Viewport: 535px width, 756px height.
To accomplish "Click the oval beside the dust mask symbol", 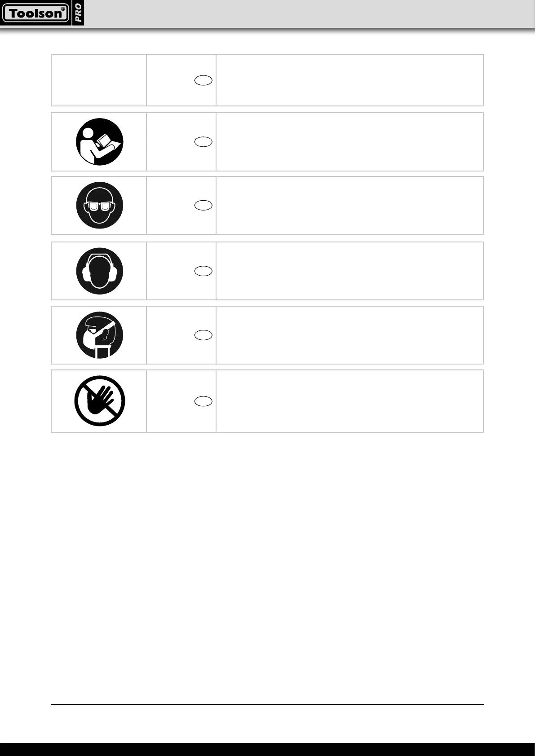I will click(x=203, y=335).
